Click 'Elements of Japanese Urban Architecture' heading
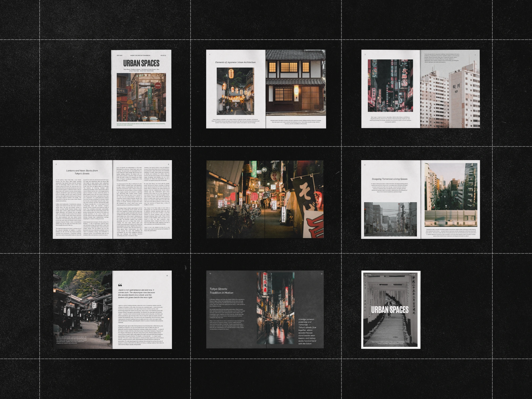Viewport: 532px width, 399px height. point(235,62)
